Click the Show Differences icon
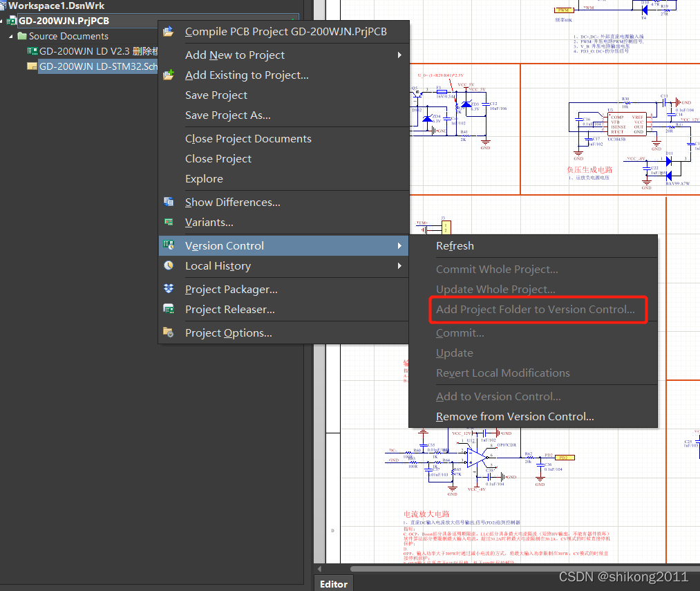 (x=168, y=203)
